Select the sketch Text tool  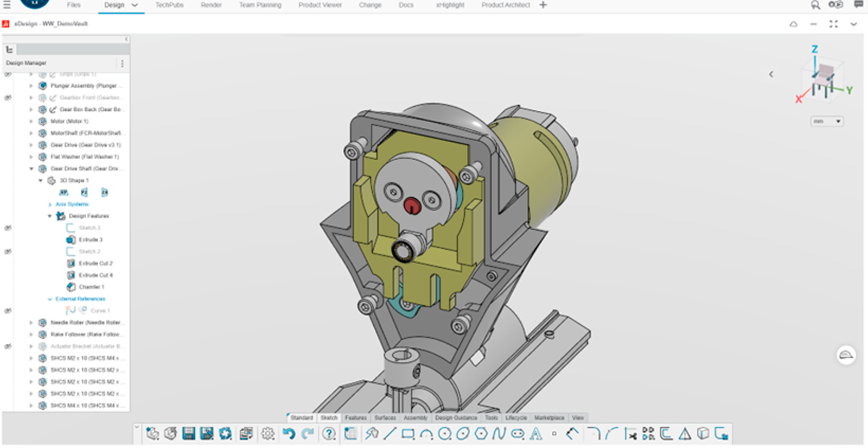coord(535,433)
